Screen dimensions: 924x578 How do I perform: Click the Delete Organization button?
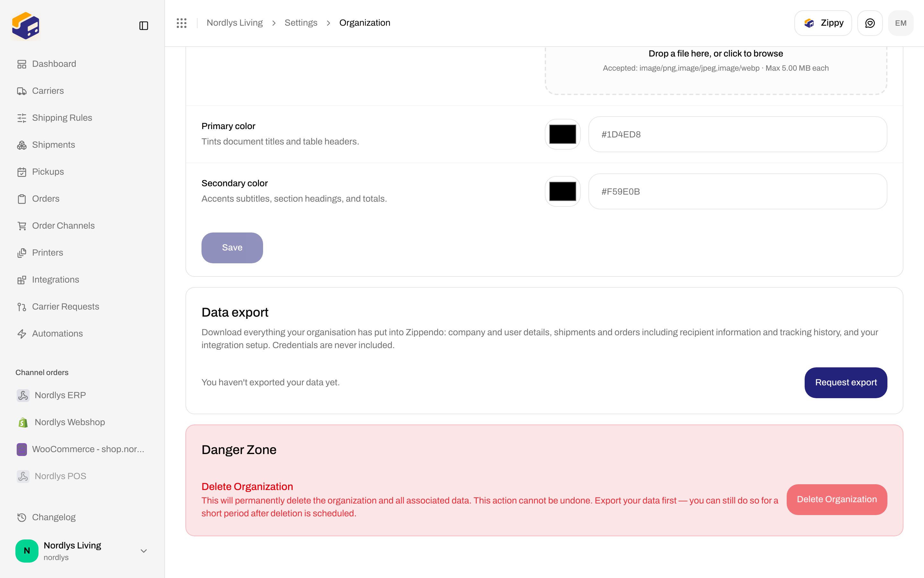(x=836, y=500)
